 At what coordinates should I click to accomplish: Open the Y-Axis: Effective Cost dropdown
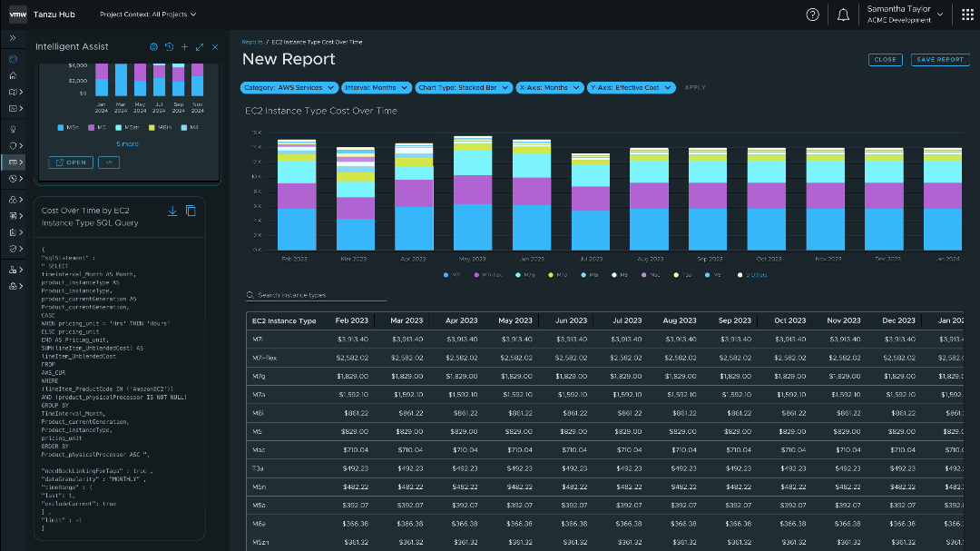pyautogui.click(x=632, y=87)
